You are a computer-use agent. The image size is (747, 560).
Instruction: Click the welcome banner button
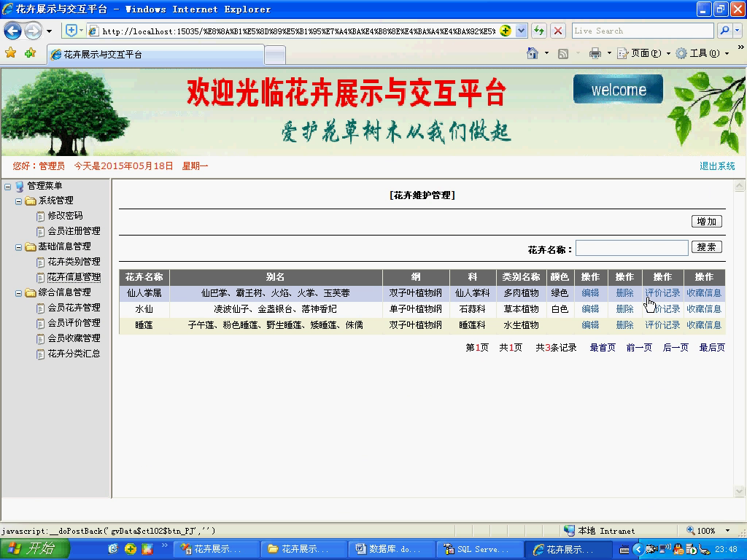618,89
